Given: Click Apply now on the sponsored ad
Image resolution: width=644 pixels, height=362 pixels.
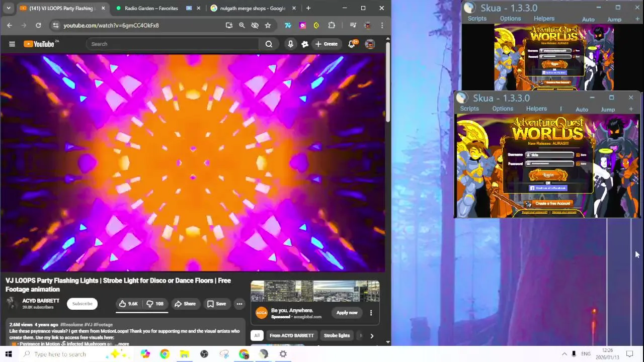Looking at the screenshot, I should click(x=347, y=313).
